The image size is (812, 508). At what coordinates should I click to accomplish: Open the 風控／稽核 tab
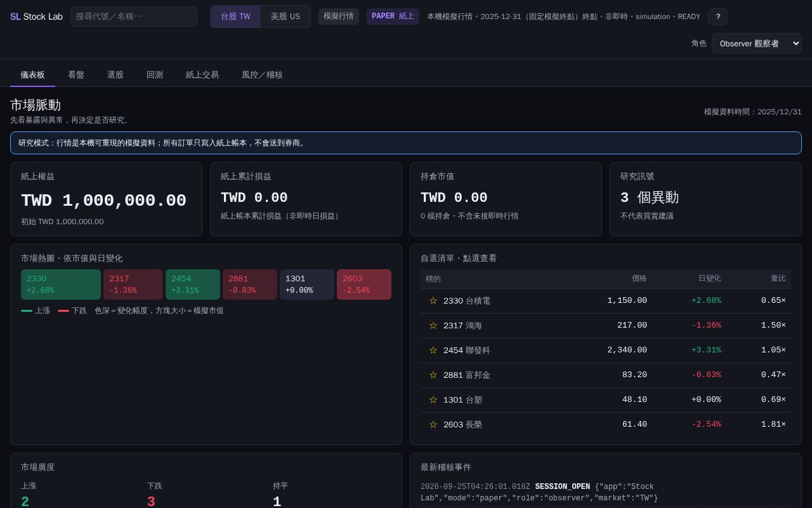[x=262, y=75]
